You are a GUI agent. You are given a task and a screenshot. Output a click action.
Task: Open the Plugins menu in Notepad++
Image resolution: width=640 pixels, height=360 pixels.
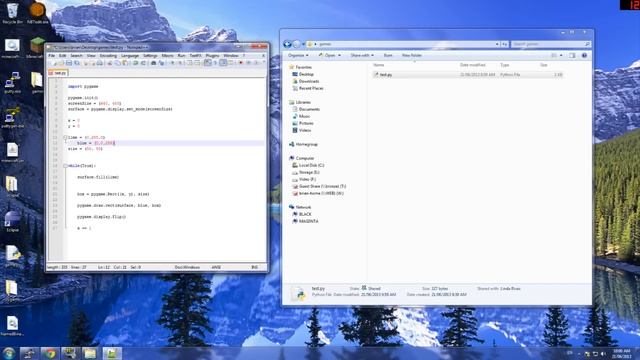(x=212, y=56)
